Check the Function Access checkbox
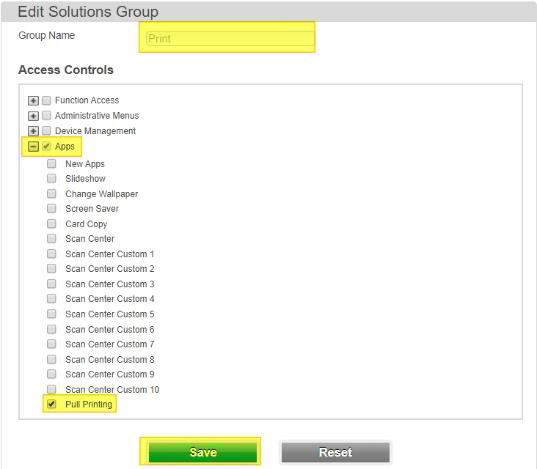The height and width of the screenshot is (469, 537). [46, 100]
